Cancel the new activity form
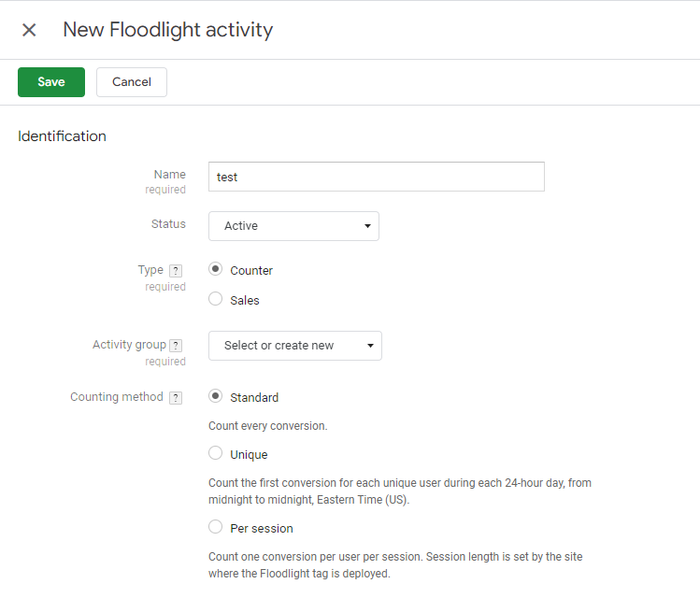The width and height of the screenshot is (700, 598). (x=132, y=82)
